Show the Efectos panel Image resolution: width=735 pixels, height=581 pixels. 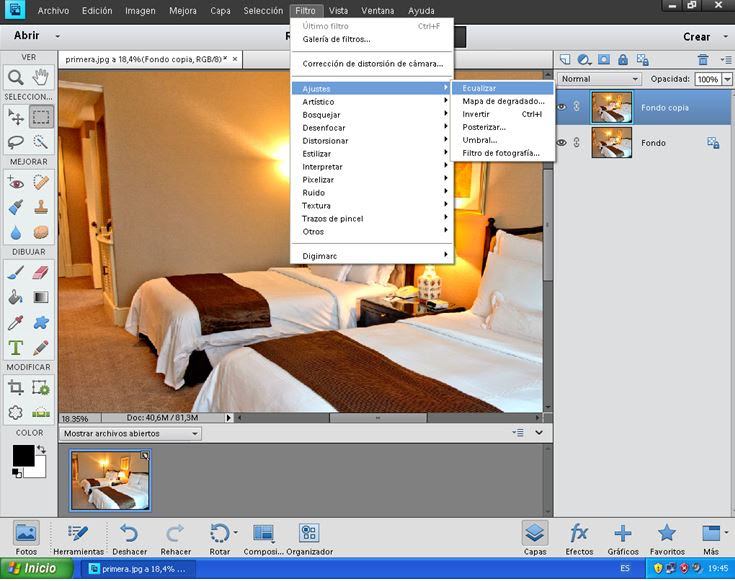click(x=579, y=539)
